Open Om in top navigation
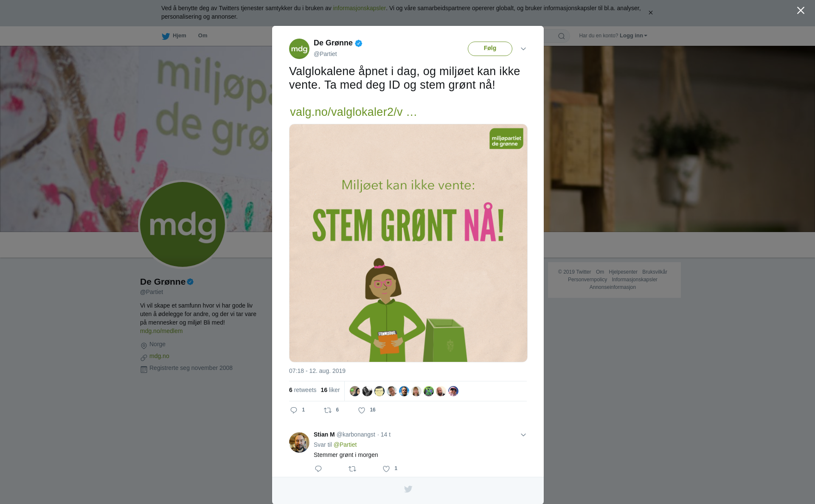Viewport: 815px width, 504px height. pyautogui.click(x=202, y=36)
